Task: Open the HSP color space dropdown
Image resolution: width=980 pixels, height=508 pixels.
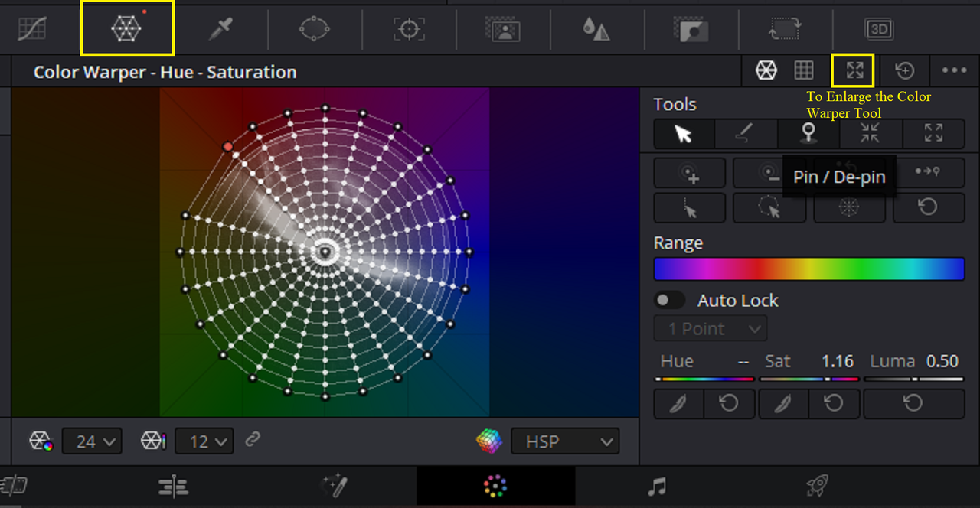Action: 564,441
